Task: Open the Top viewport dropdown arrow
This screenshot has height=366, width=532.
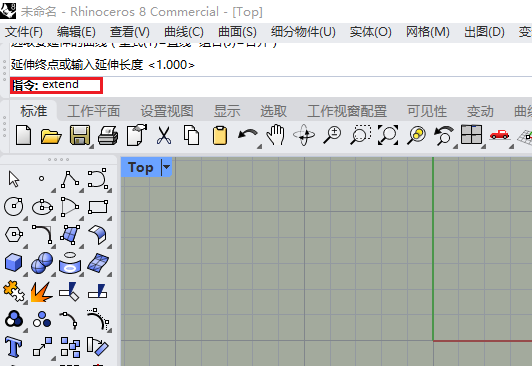Action: (166, 167)
